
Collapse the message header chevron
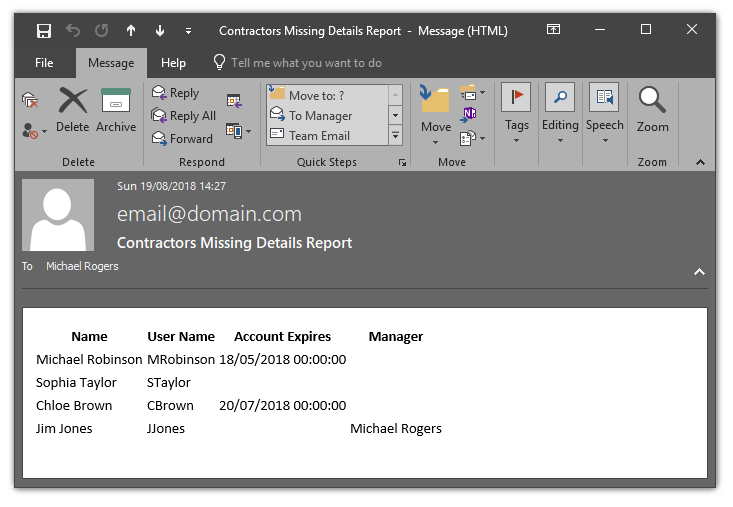[699, 272]
